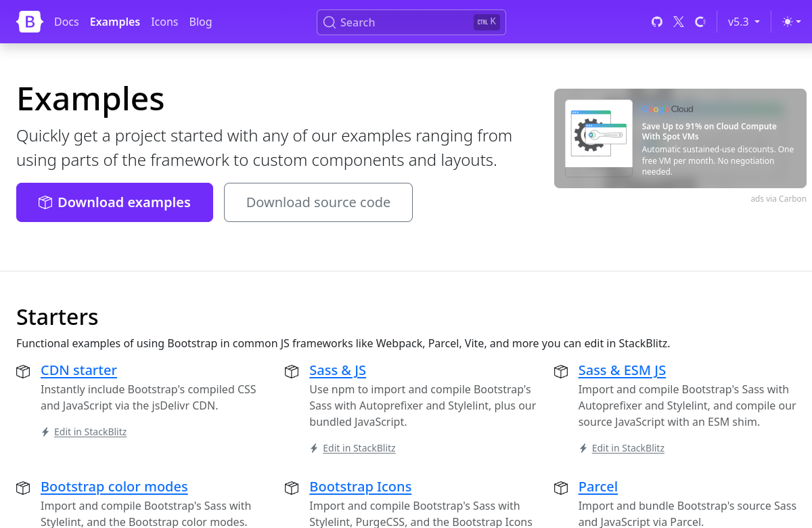Click the box icon beside Sass & ESM JS
This screenshot has height=528, width=812.
click(561, 372)
